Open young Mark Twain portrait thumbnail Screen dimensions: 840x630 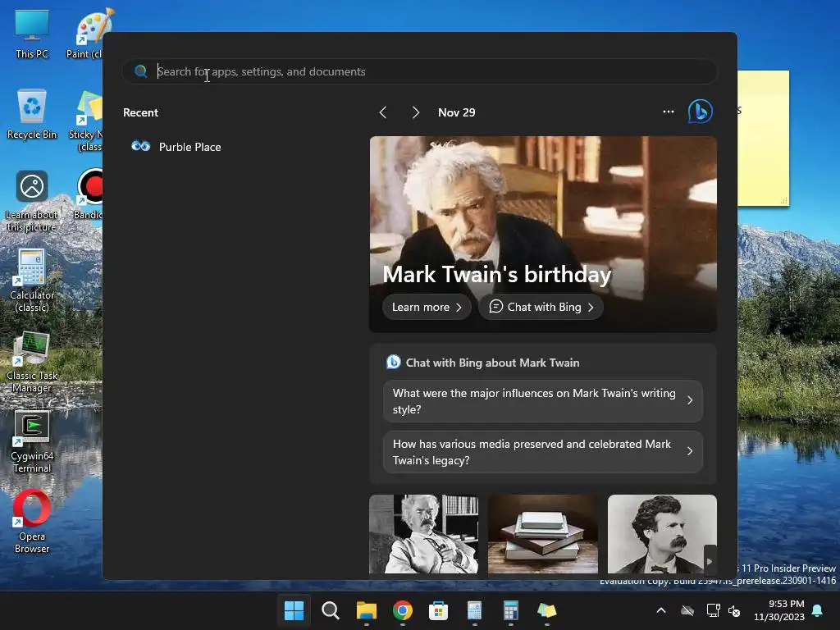[x=662, y=534]
